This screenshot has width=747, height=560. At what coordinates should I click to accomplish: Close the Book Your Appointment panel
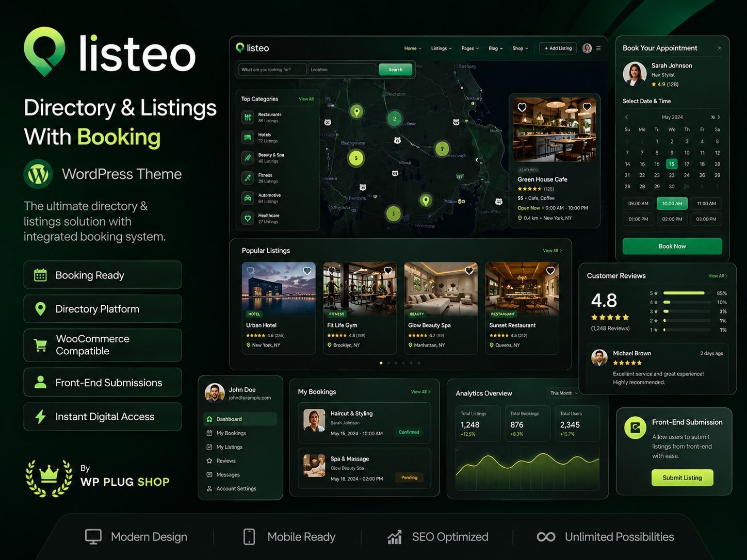[719, 48]
